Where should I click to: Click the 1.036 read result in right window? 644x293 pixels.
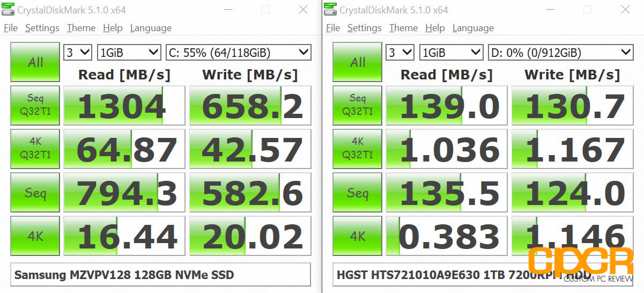tap(447, 149)
